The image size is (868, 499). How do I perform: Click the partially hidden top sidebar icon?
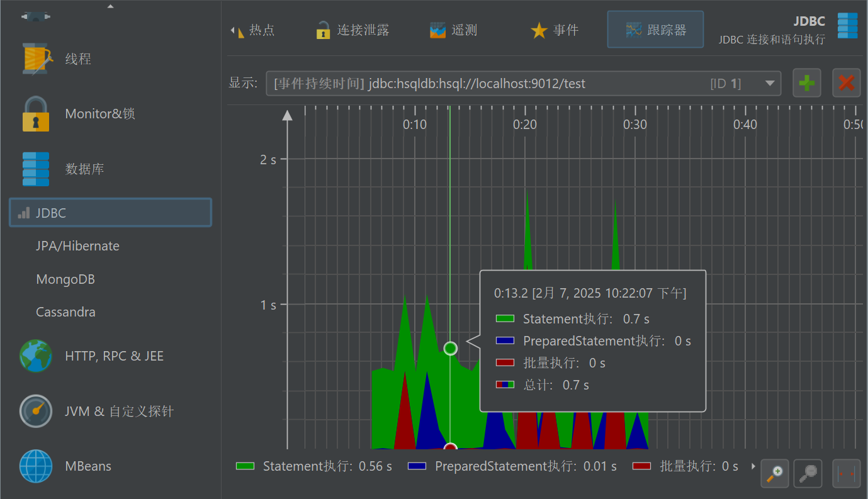(36, 17)
